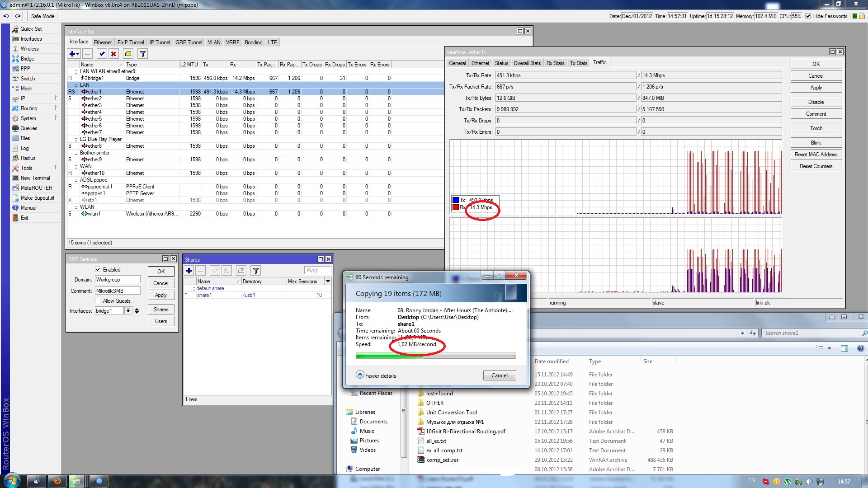
Task: Click the red Rx legend color swatch
Action: 456,207
